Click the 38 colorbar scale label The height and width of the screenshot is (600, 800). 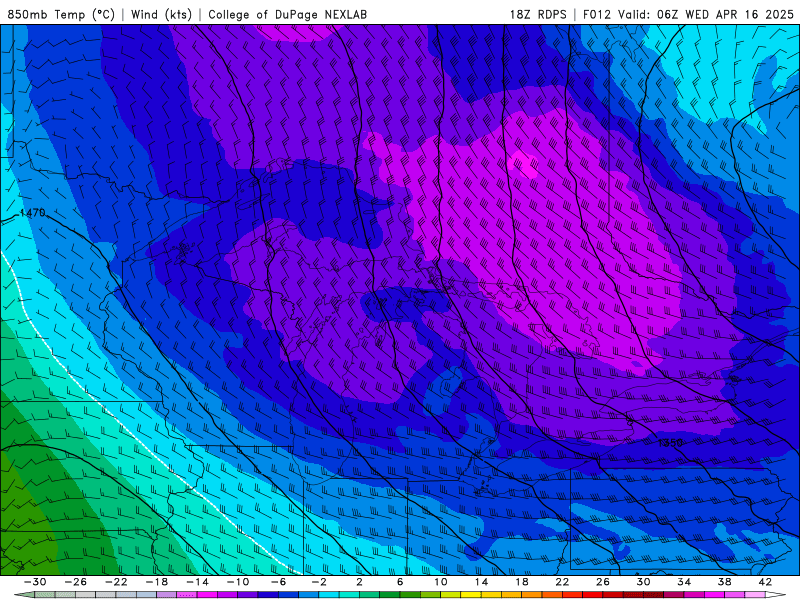pyautogui.click(x=724, y=582)
